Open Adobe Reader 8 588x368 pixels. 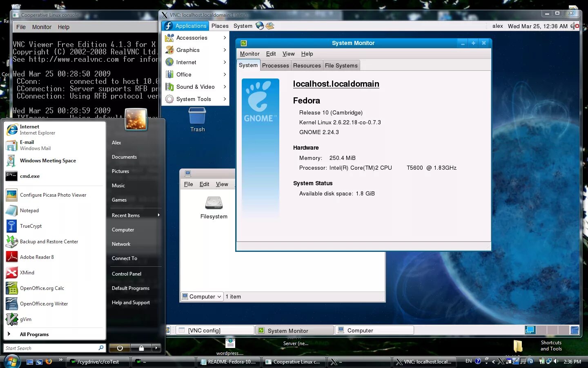54,257
